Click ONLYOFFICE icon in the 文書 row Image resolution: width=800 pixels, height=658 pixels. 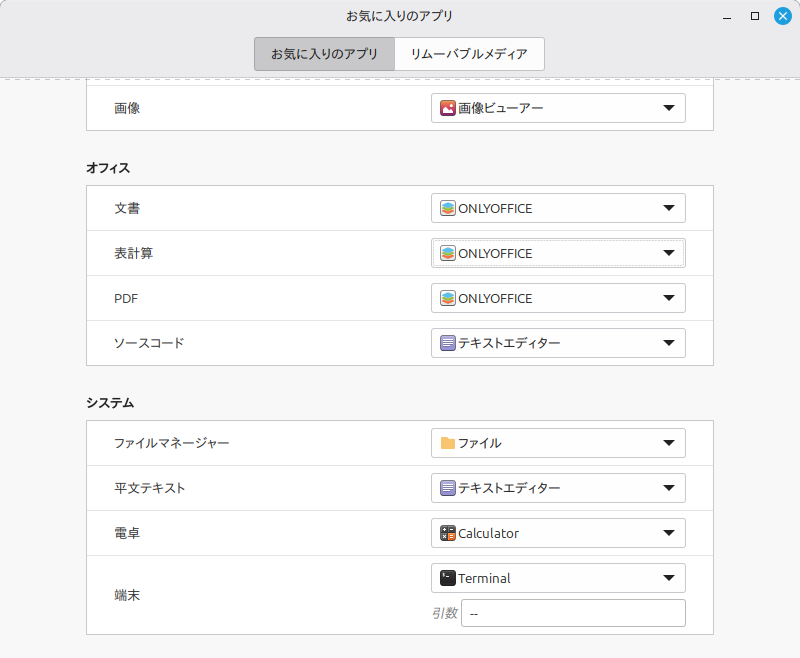click(x=448, y=208)
